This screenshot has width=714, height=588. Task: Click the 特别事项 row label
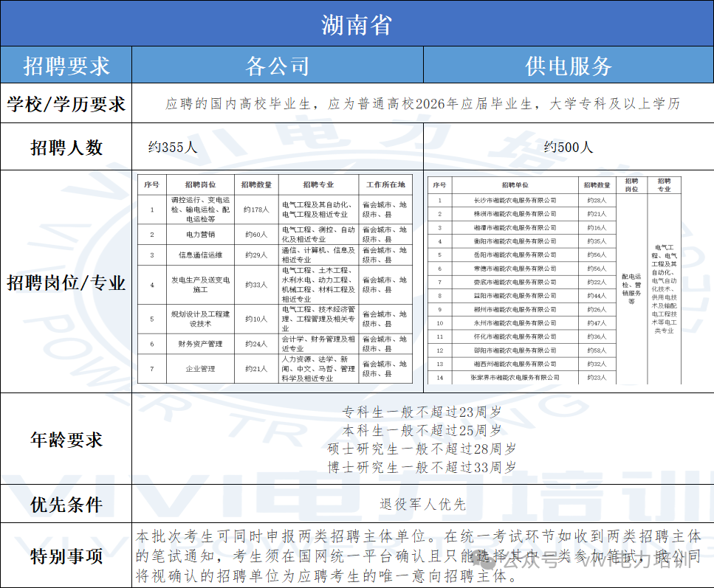[66, 556]
